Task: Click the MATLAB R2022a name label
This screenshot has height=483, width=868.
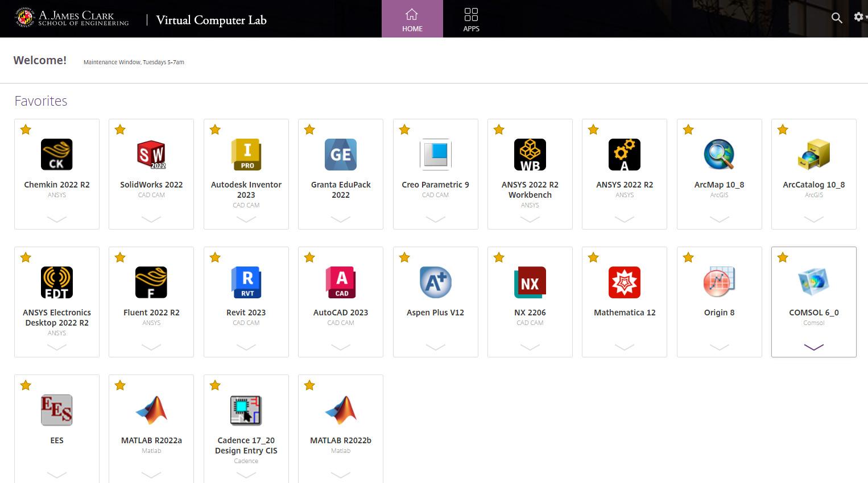Action: click(151, 440)
